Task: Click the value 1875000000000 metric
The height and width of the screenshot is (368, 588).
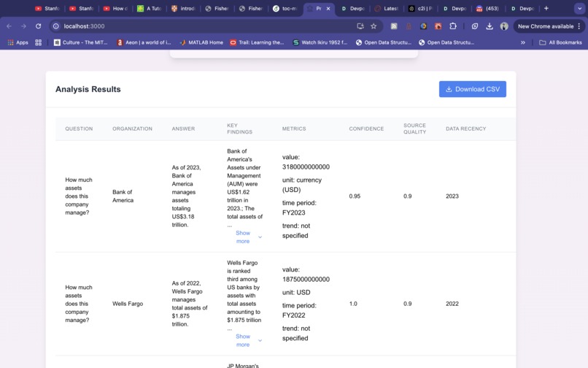Action: [x=306, y=275]
